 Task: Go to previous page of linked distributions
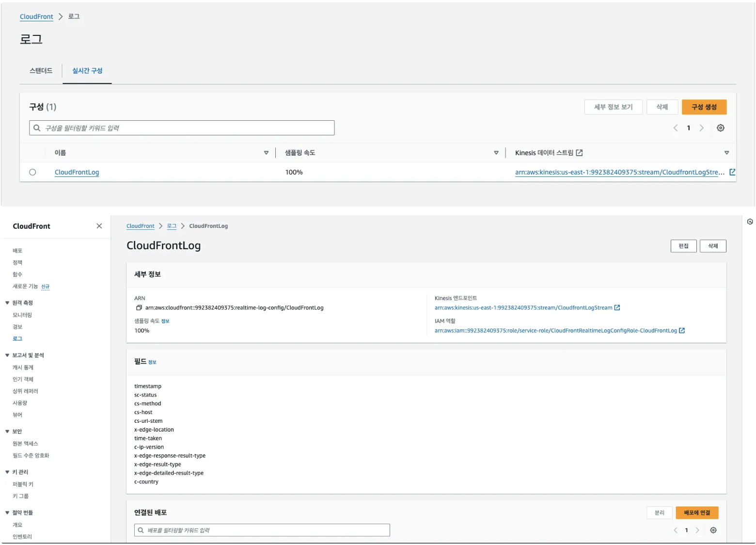click(676, 530)
